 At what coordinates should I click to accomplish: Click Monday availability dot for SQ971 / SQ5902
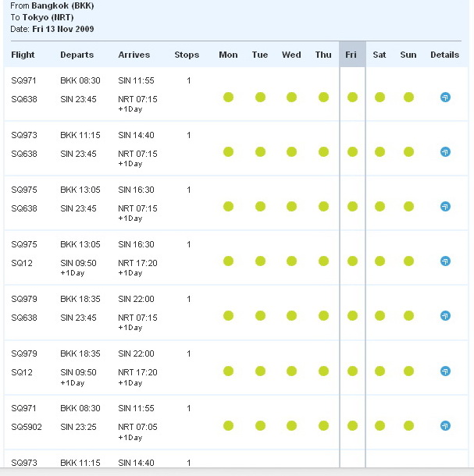pyautogui.click(x=228, y=425)
